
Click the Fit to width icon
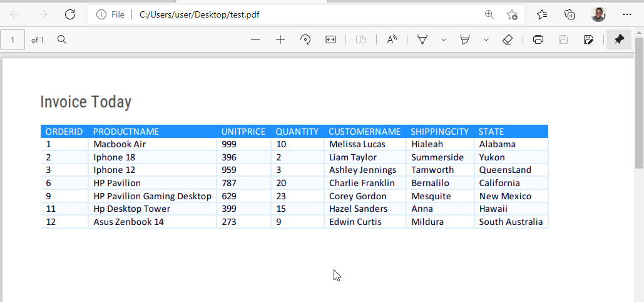pos(330,39)
